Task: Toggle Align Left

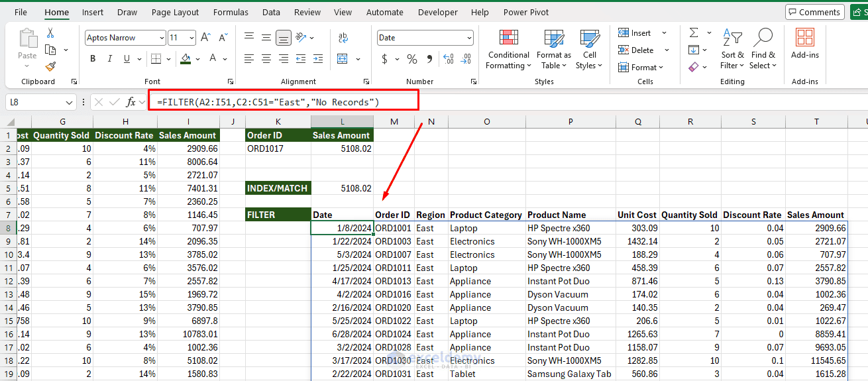Action: pos(249,59)
